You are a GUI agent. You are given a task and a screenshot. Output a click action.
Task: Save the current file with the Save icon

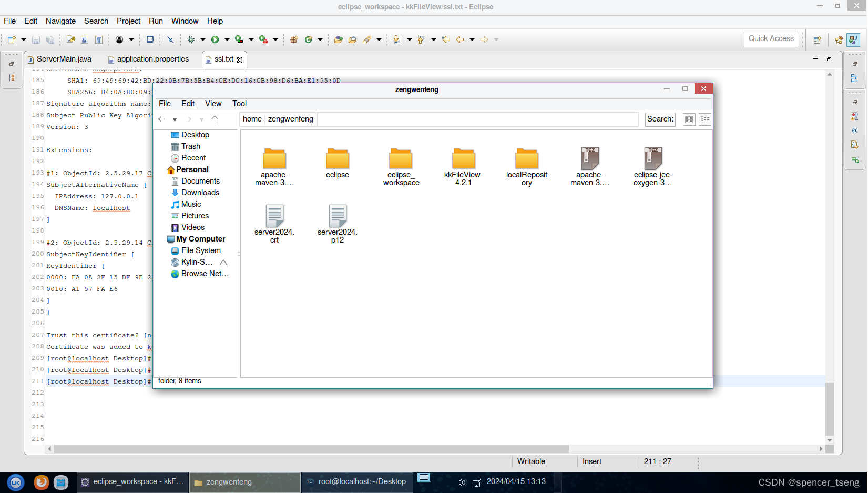point(35,39)
